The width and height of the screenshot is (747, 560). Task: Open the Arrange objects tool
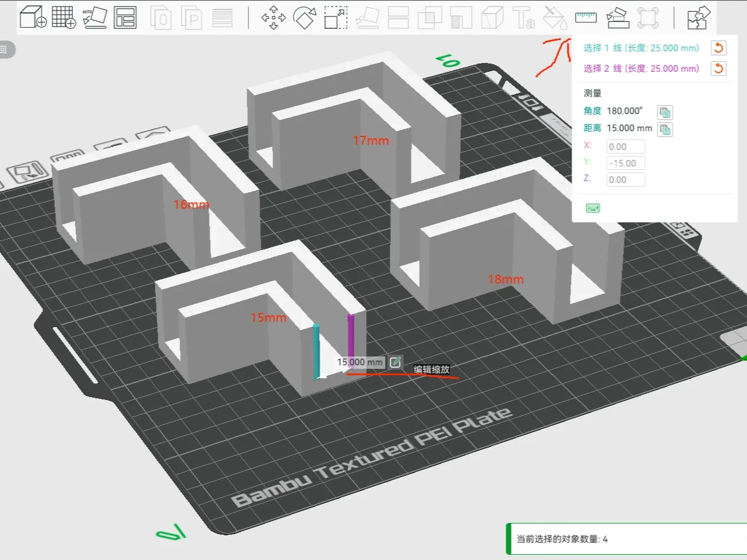[x=125, y=18]
